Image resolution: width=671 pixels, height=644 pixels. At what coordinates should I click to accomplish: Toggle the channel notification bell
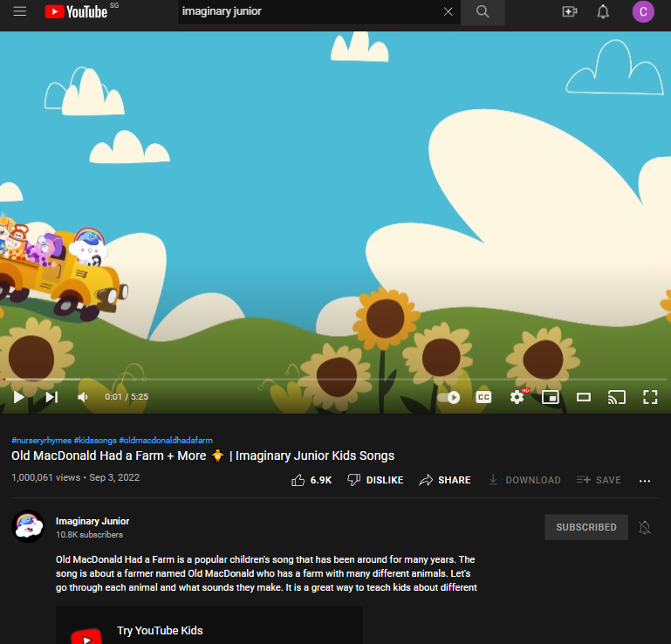pos(645,527)
